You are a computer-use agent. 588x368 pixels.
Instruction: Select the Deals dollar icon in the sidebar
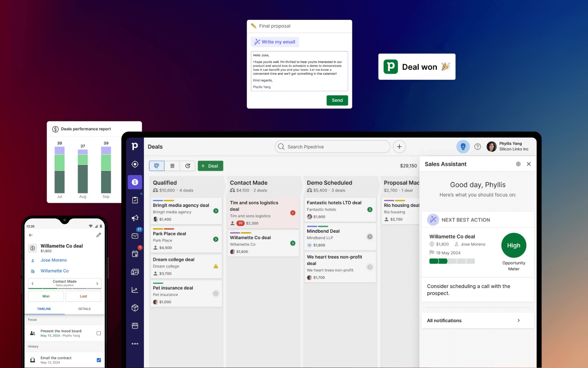click(135, 182)
